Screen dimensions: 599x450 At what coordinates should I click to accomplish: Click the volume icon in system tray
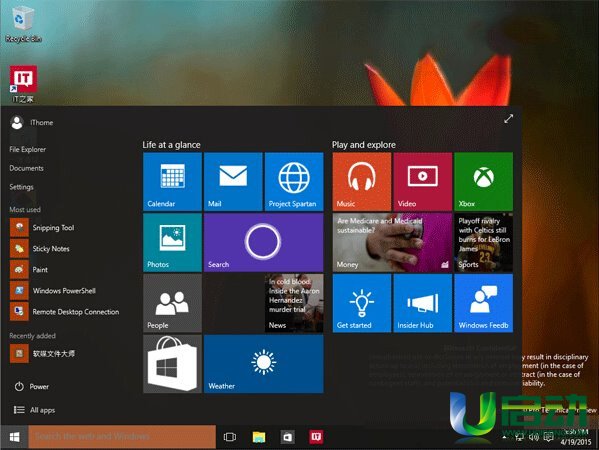tap(534, 436)
